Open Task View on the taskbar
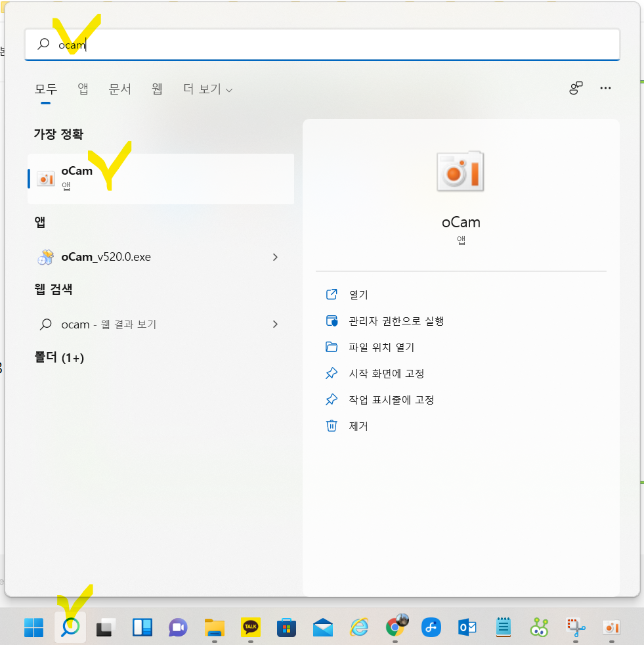644x645 pixels. [106, 627]
